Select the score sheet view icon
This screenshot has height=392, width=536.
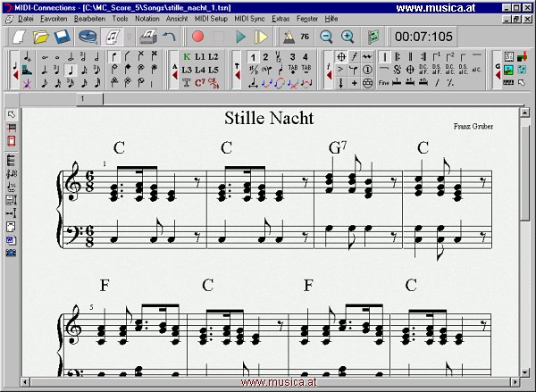coord(113,37)
